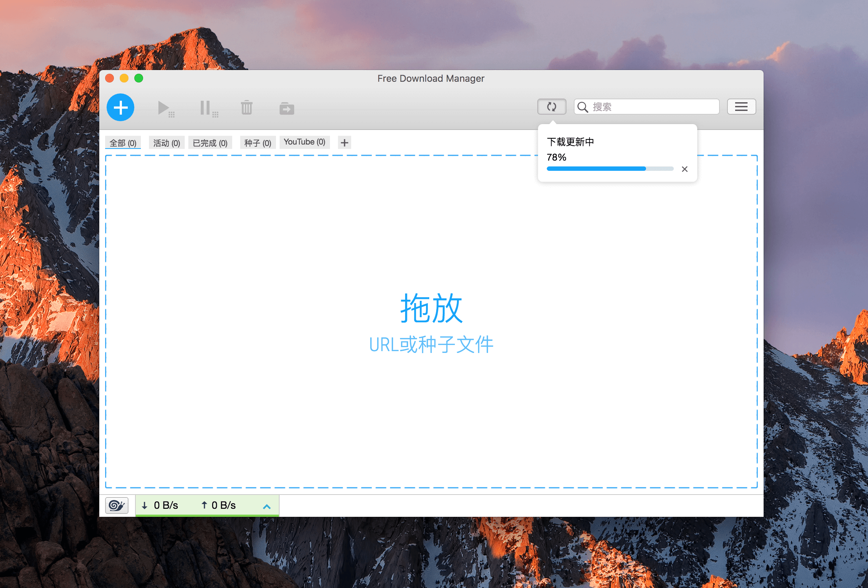Click the upload speed 0 B/s readout
The height and width of the screenshot is (588, 868).
pyautogui.click(x=219, y=506)
